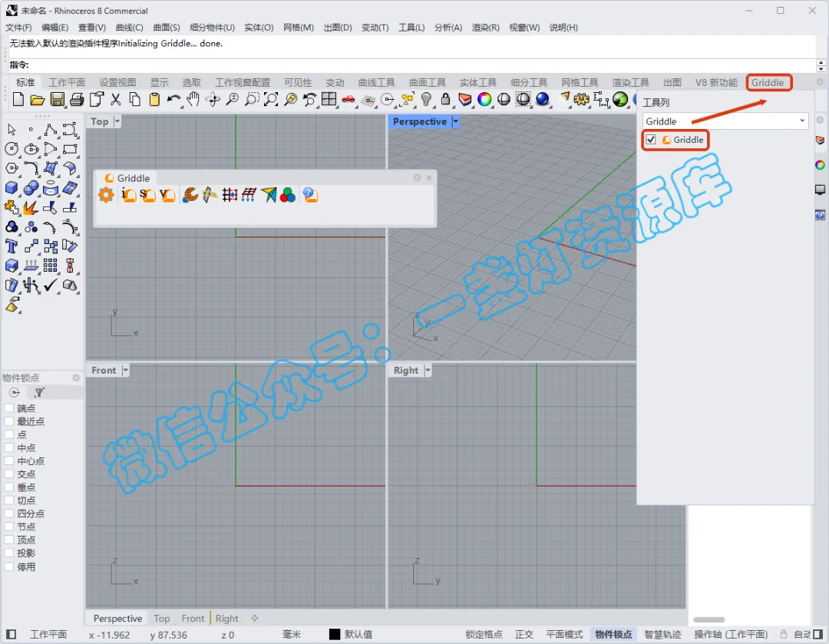The width and height of the screenshot is (829, 644).
Task: Toggle 平面模式 in status bar
Action: pos(564,635)
